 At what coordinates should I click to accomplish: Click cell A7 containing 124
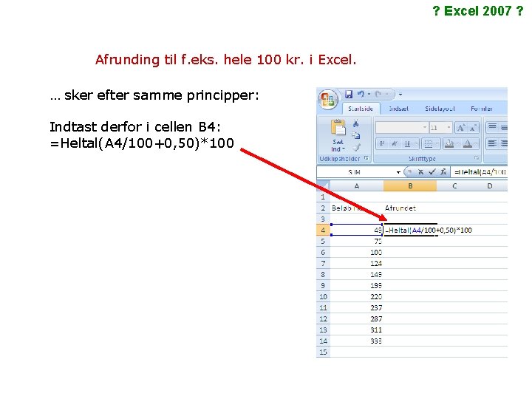click(357, 263)
